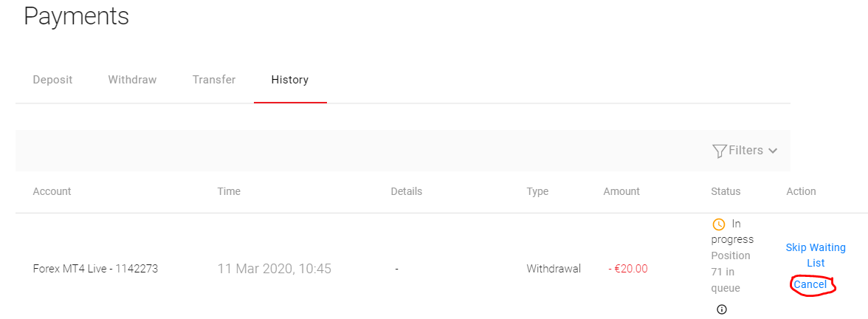Click the Type column header
The width and height of the screenshot is (868, 319).
coord(537,191)
